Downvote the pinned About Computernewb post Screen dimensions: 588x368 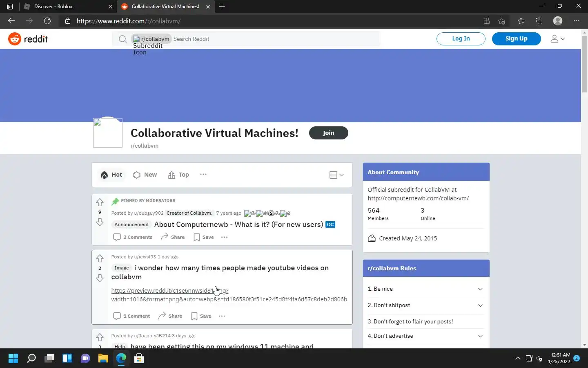(100, 222)
